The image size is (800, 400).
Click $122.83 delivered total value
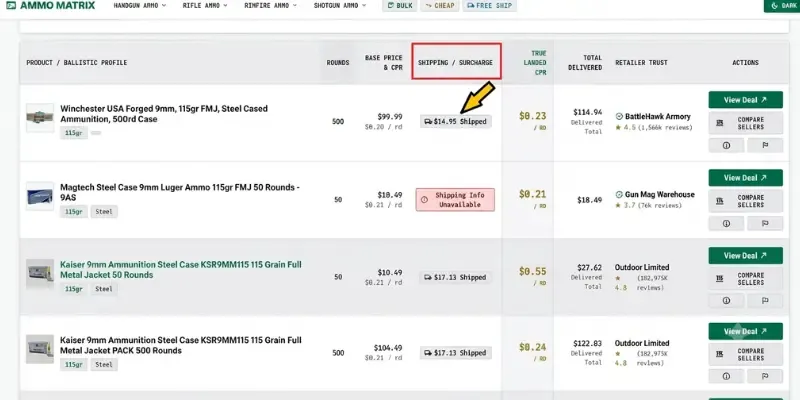pyautogui.click(x=587, y=343)
